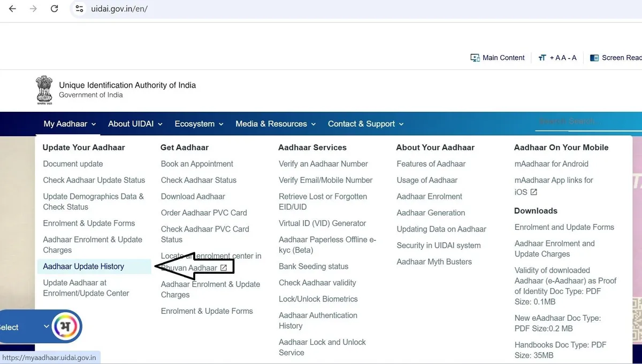Open the About UIDAI dropdown
The width and height of the screenshot is (642, 364).
coord(135,124)
